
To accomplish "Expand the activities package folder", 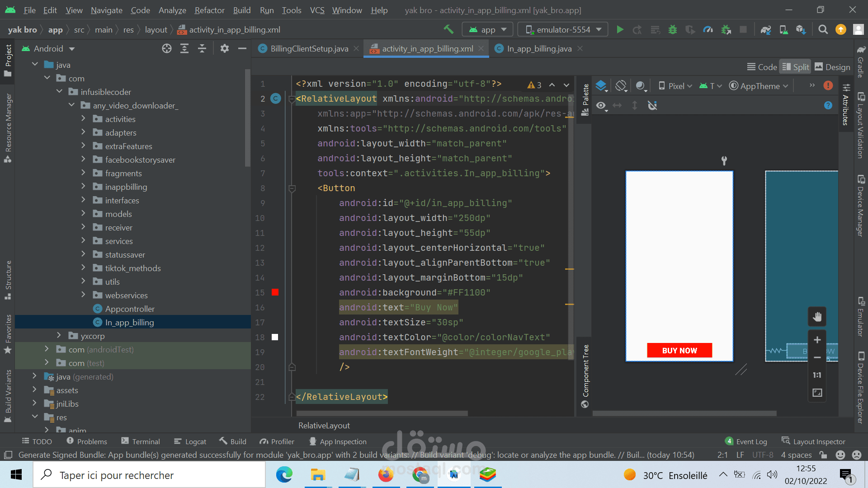I will point(83,119).
